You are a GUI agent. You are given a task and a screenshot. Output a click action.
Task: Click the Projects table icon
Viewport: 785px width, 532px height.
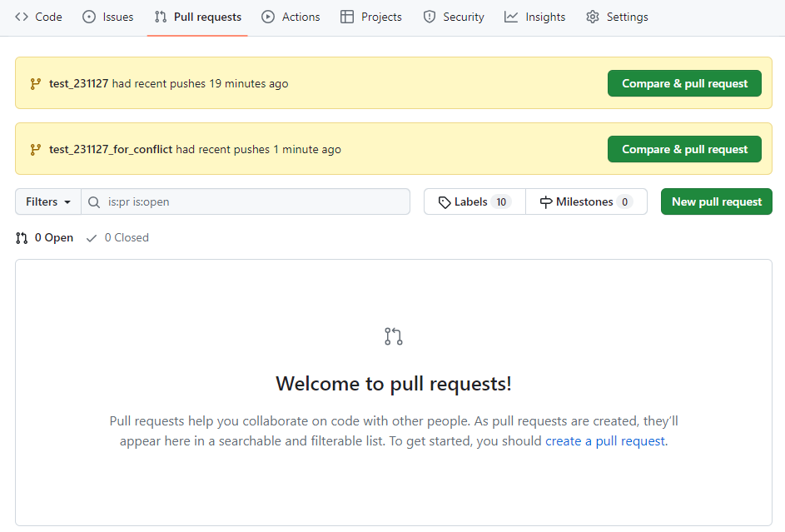347,17
